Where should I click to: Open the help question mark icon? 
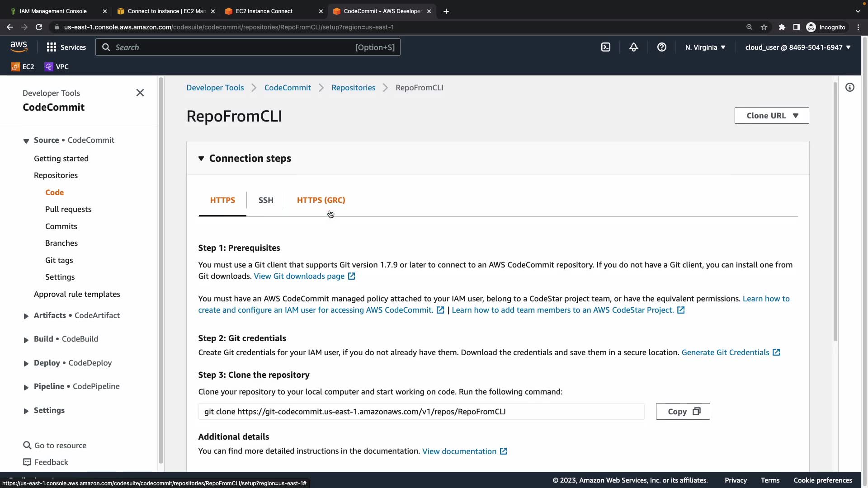662,47
